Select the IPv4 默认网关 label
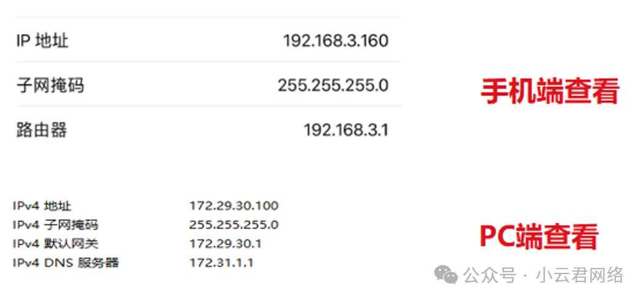This screenshot has width=644, height=301. click(x=55, y=244)
